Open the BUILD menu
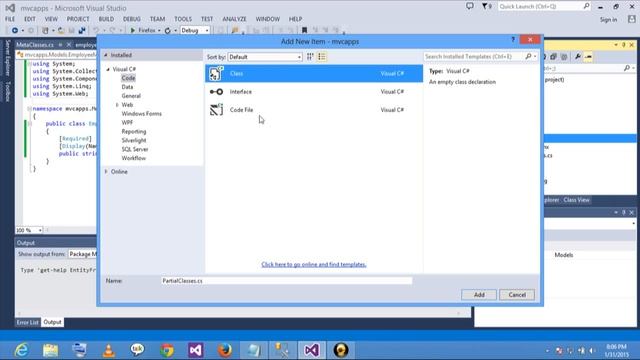 click(x=106, y=19)
